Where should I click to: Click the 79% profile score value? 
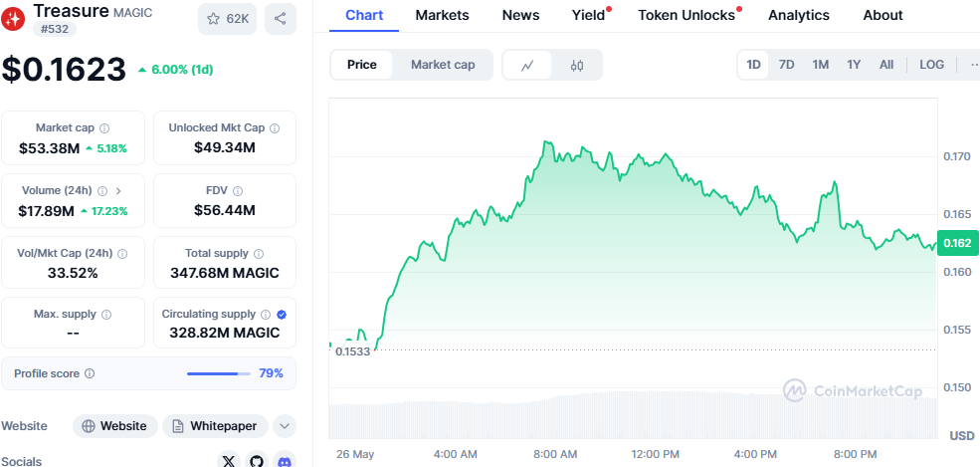[272, 373]
